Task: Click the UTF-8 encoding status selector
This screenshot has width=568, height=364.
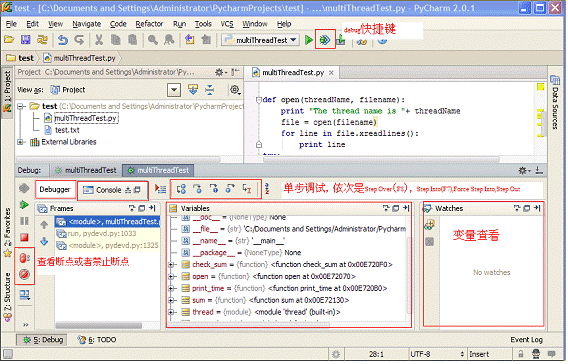Action: click(x=437, y=354)
